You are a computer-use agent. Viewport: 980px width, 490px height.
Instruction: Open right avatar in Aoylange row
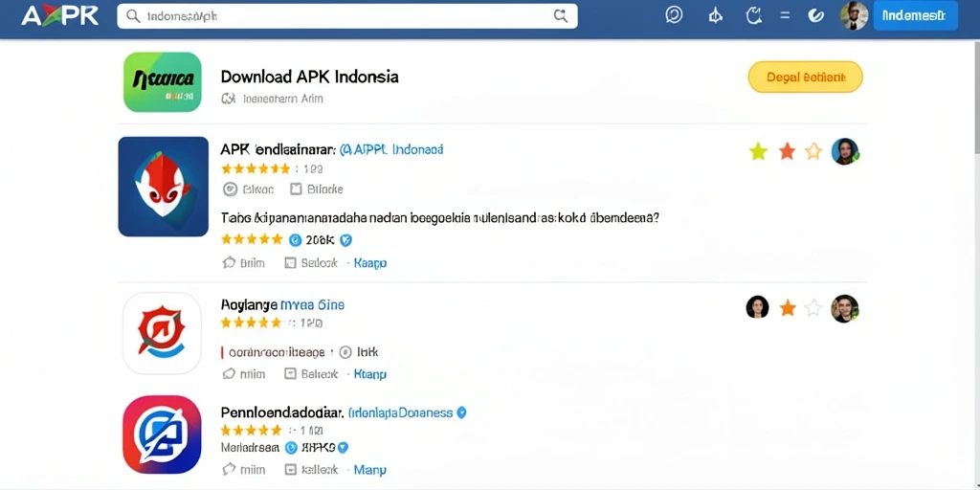coord(845,308)
